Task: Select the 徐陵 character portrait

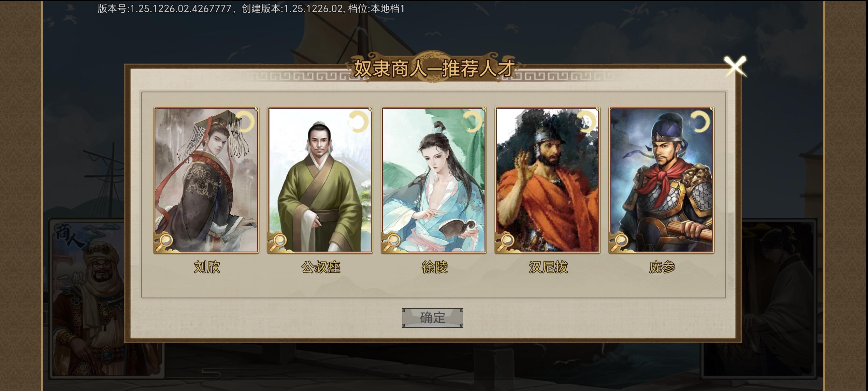Action: click(x=434, y=180)
